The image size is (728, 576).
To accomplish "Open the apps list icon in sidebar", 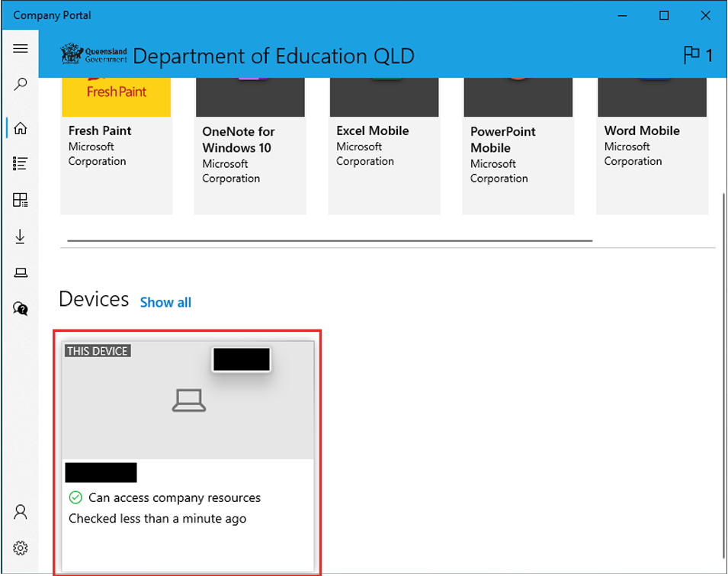I will click(21, 163).
